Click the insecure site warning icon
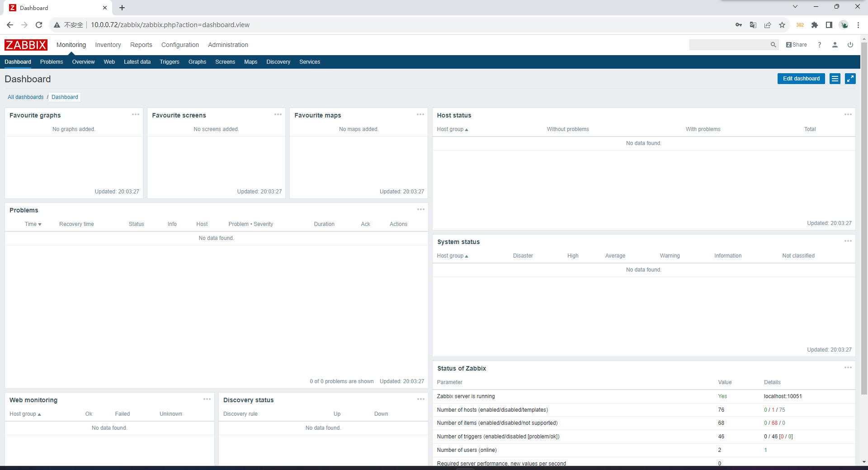 tap(57, 25)
